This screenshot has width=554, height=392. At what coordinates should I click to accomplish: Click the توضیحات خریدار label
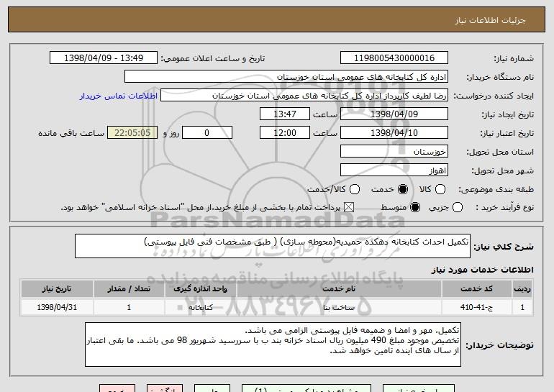pyautogui.click(x=499, y=345)
